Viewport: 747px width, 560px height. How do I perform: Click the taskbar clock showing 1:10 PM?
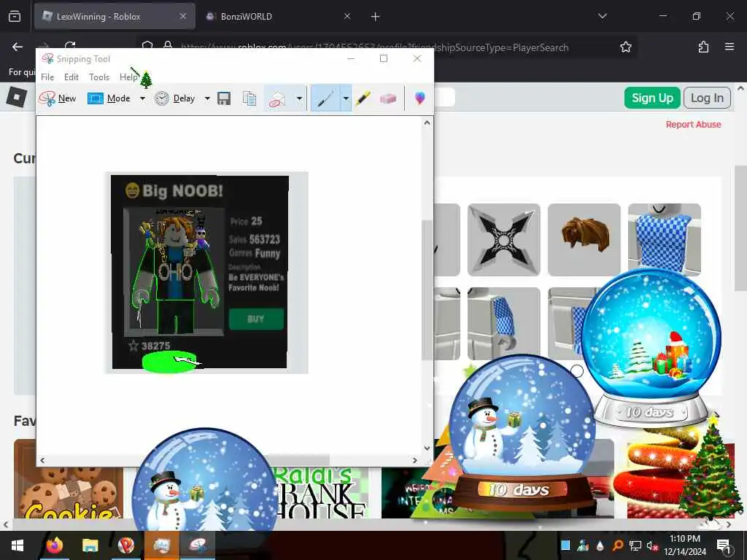pos(685,545)
